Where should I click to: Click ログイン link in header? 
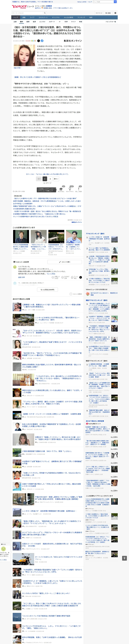[38, 8]
